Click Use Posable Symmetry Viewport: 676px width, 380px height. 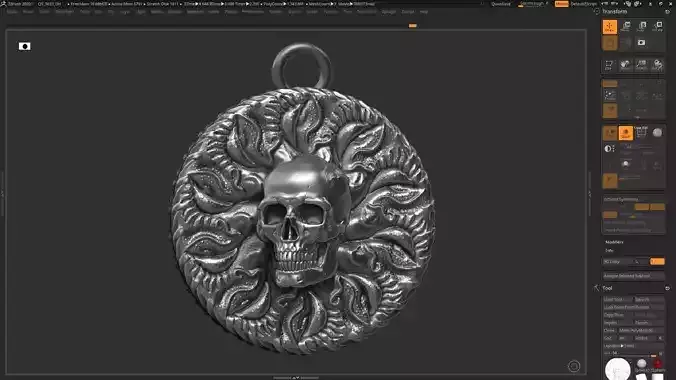(624, 223)
